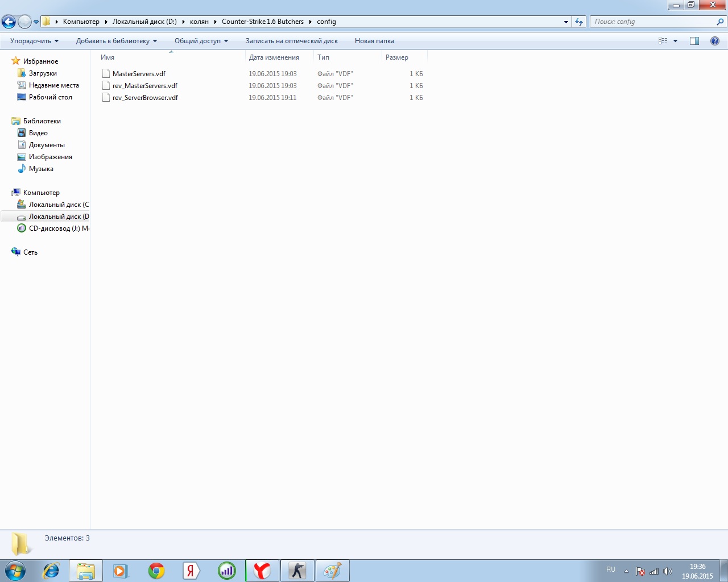Click the refresh button beside address bar
The image size is (728, 582).
point(579,22)
